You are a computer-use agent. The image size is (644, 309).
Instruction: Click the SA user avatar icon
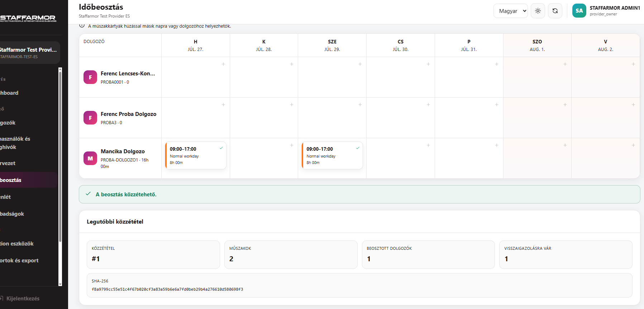(579, 11)
